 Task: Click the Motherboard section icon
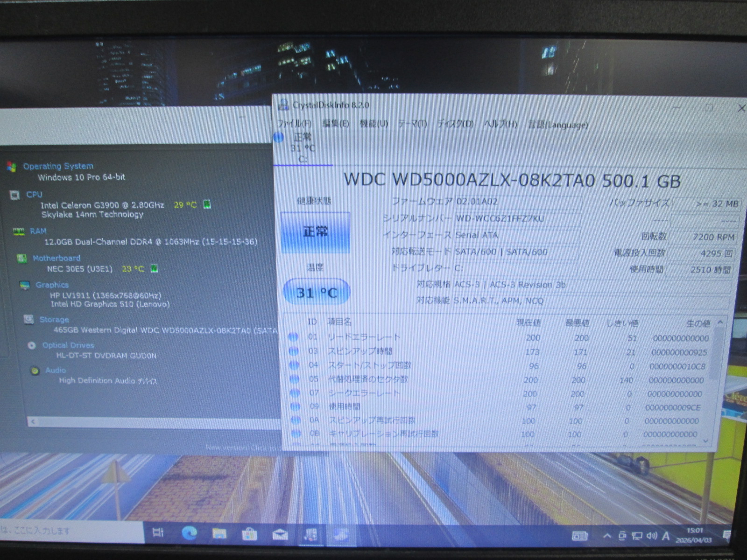[x=21, y=259]
